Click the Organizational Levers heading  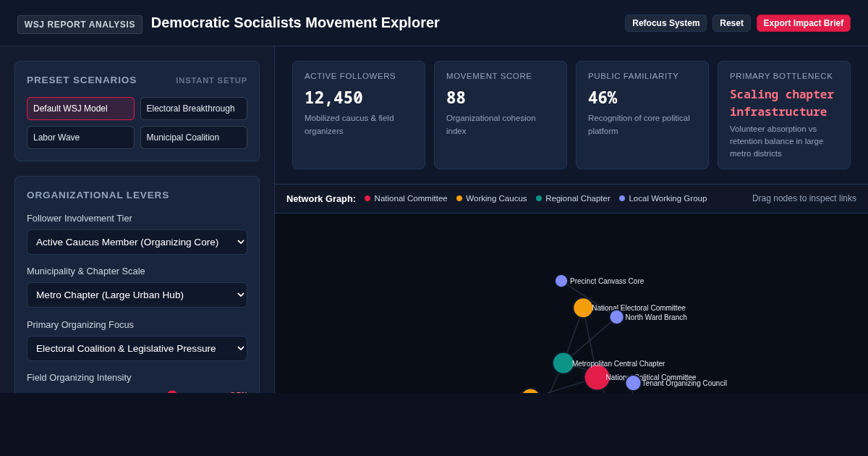pos(98,195)
